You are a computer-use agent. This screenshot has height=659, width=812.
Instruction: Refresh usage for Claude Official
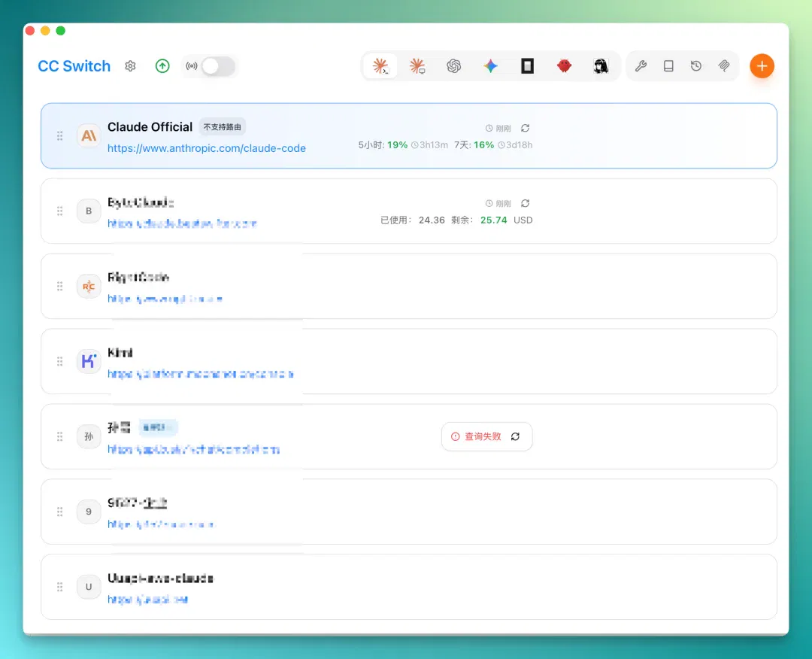pos(525,128)
